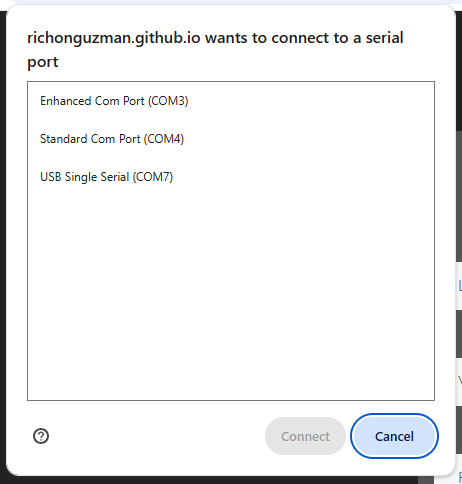The width and height of the screenshot is (462, 484).
Task: Select Enhanced Com Port (COM3)
Action: (x=231, y=101)
